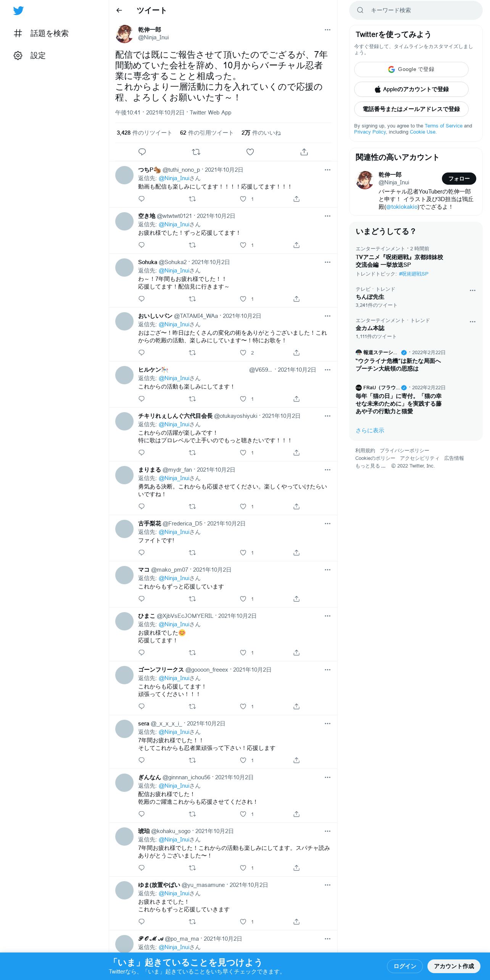Image resolution: width=490 pixels, height=980 pixels.
Task: Open more options on main tweet
Action: 327,30
